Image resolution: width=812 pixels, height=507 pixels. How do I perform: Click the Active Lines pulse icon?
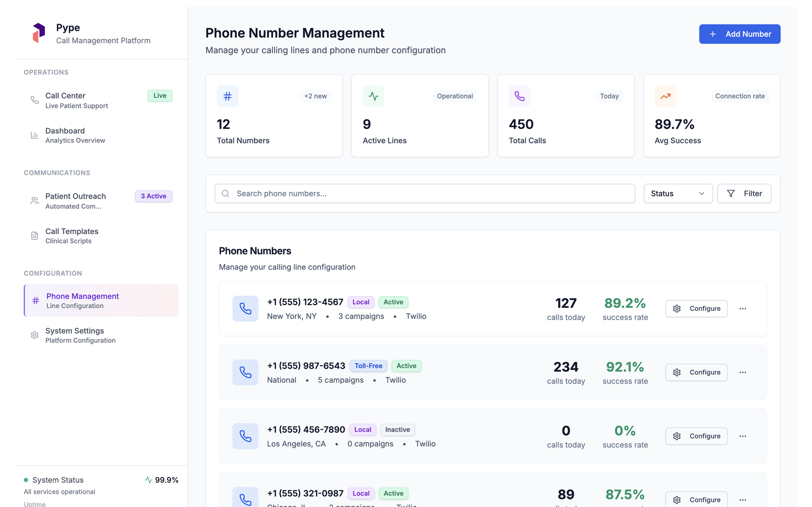pos(373,96)
